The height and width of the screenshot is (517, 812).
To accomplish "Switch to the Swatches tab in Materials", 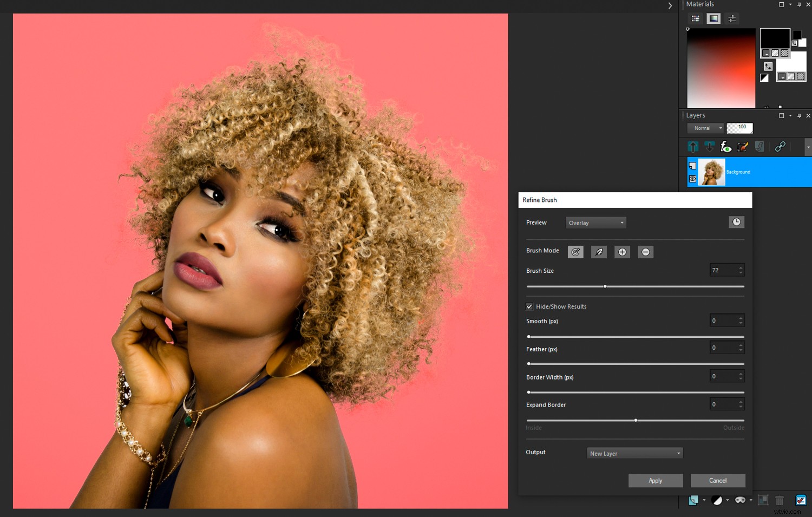I will 696,18.
